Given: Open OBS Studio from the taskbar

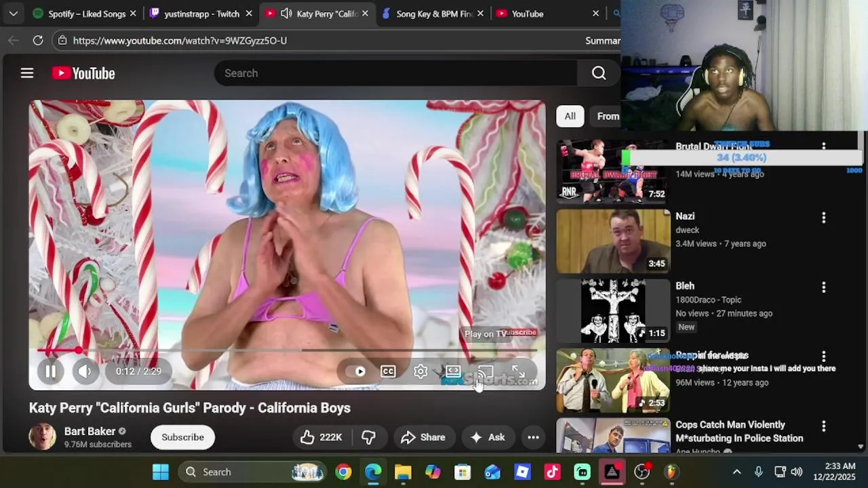Looking at the screenshot, I should click(x=642, y=472).
